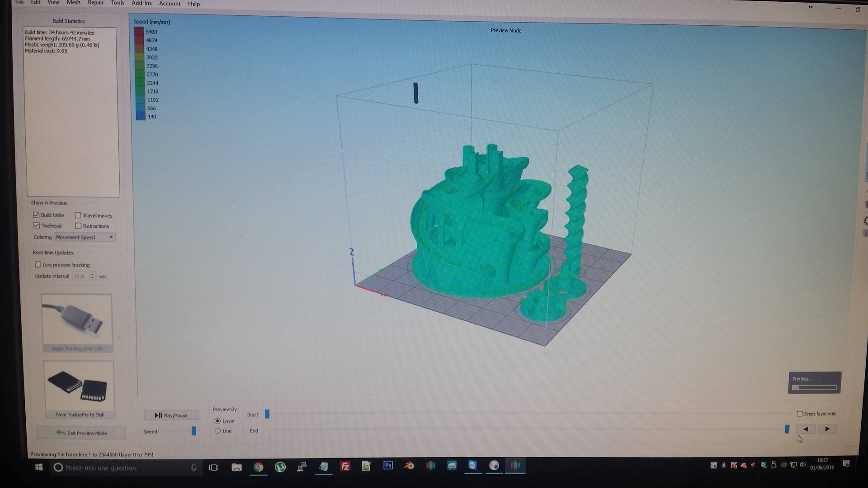Step to the next layer arrow

[x=827, y=429]
